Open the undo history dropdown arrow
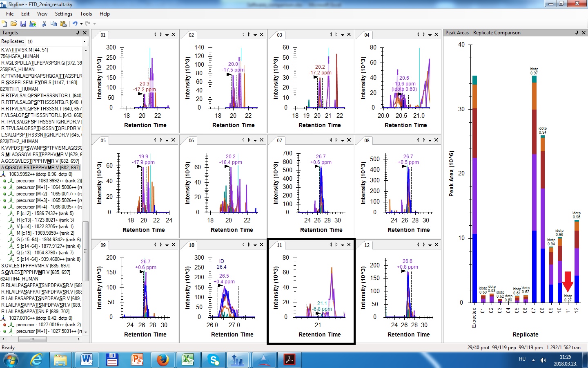This screenshot has width=588, height=368. tap(81, 24)
